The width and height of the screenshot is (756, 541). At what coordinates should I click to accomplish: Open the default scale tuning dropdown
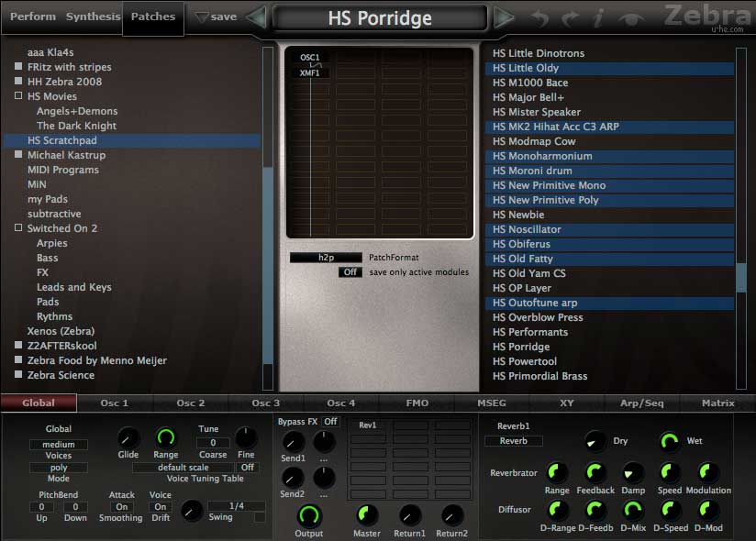click(x=183, y=468)
